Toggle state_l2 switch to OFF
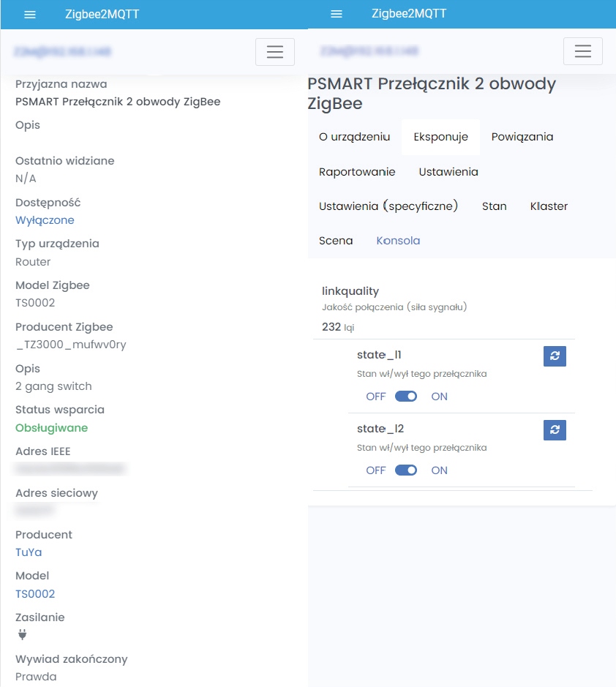 pyautogui.click(x=375, y=470)
